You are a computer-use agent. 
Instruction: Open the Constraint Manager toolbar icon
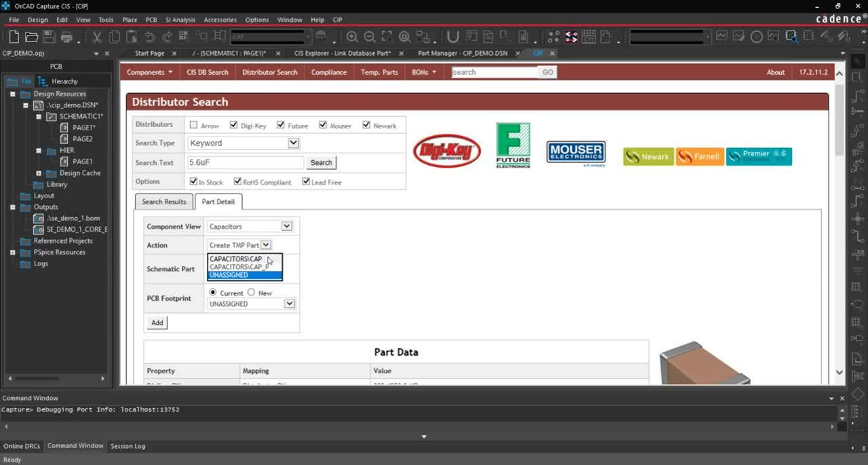point(589,37)
